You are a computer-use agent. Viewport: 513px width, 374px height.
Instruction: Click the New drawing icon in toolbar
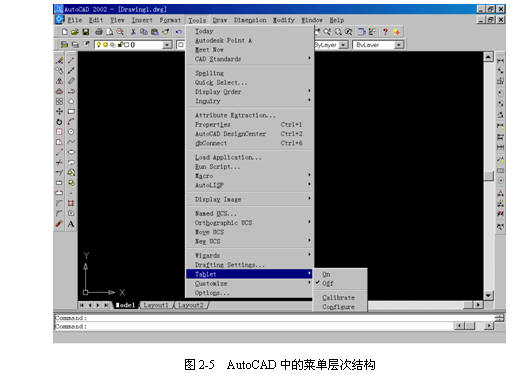pyautogui.click(x=65, y=32)
